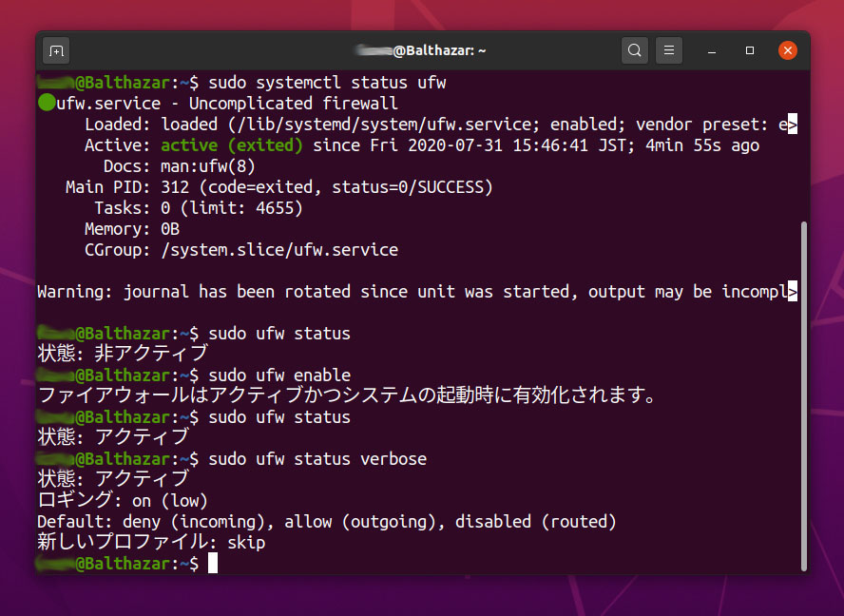Click the 'ファイアウォールはアクティブかつ' message line
Viewport: 844px width, 616px height.
click(x=348, y=395)
